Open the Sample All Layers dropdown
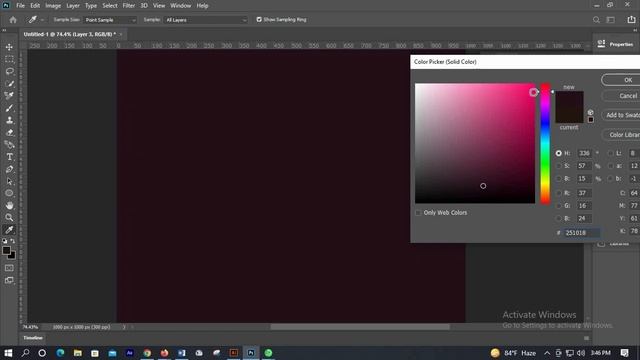This screenshot has height=360, width=640. (206, 20)
